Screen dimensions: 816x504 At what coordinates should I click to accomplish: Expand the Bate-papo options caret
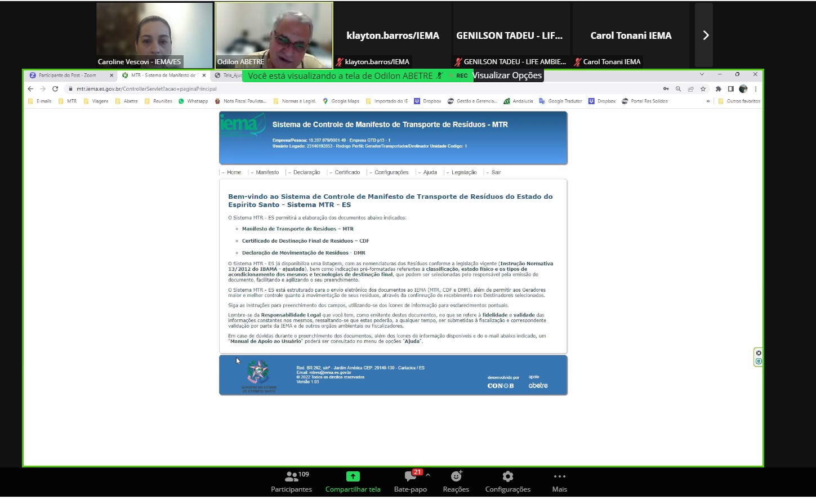click(428, 475)
